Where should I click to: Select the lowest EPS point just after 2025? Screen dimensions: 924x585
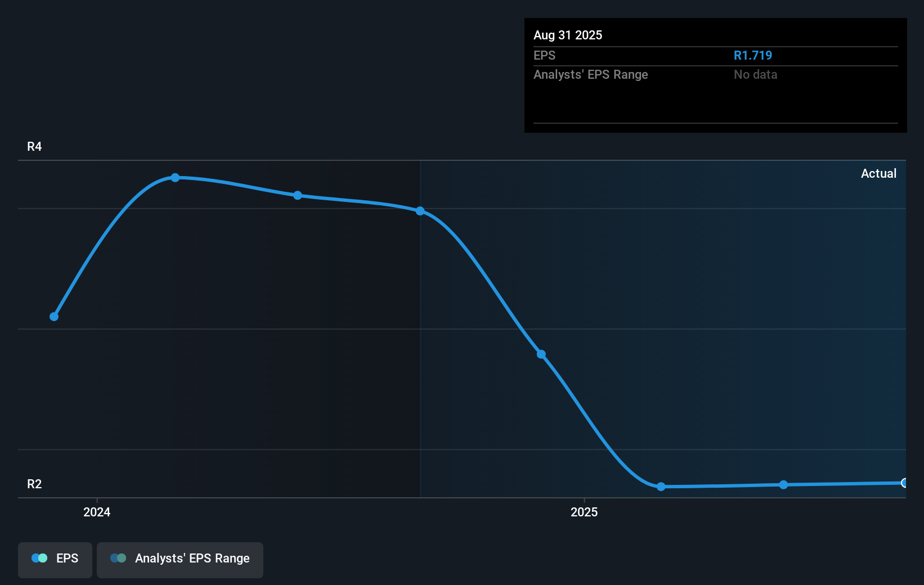(661, 487)
